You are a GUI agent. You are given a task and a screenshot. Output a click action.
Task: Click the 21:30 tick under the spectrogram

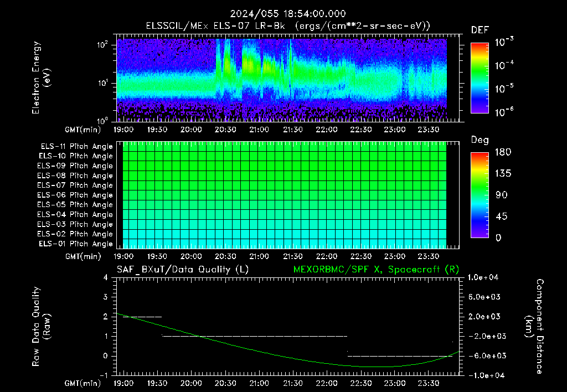coord(293,130)
